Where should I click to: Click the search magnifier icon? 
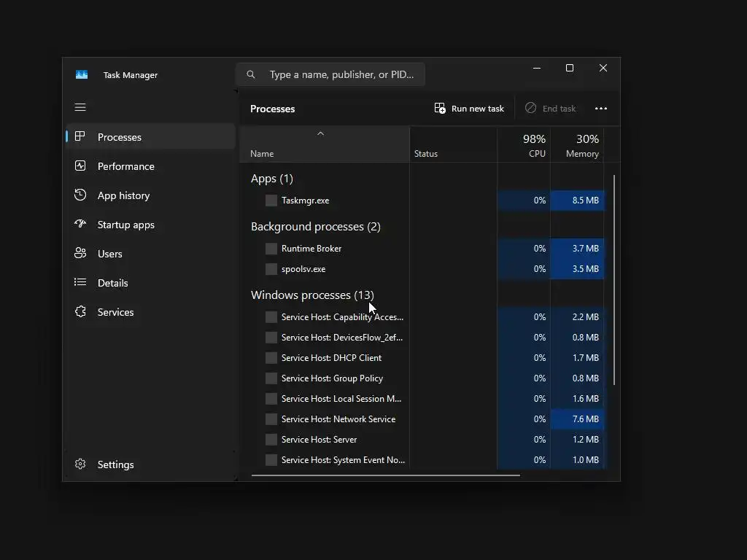click(251, 74)
